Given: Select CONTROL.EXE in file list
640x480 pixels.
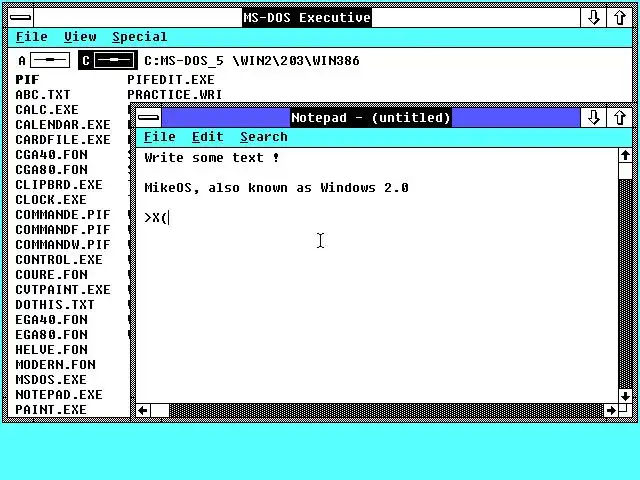Looking at the screenshot, I should click(x=59, y=260).
